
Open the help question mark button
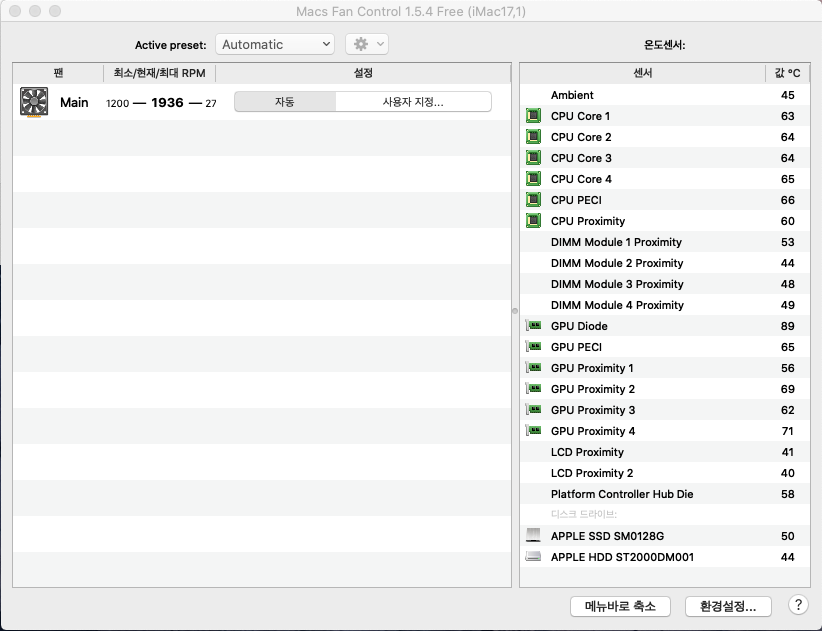point(798,605)
